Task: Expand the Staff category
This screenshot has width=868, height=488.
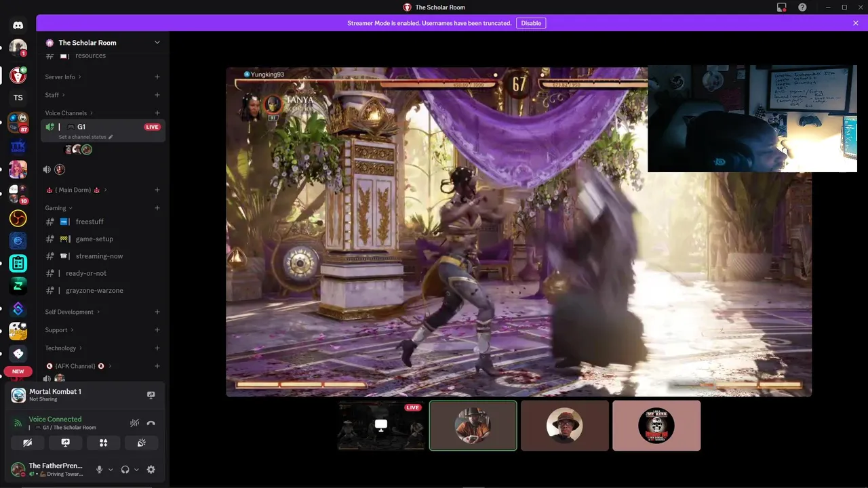Action: pos(54,95)
